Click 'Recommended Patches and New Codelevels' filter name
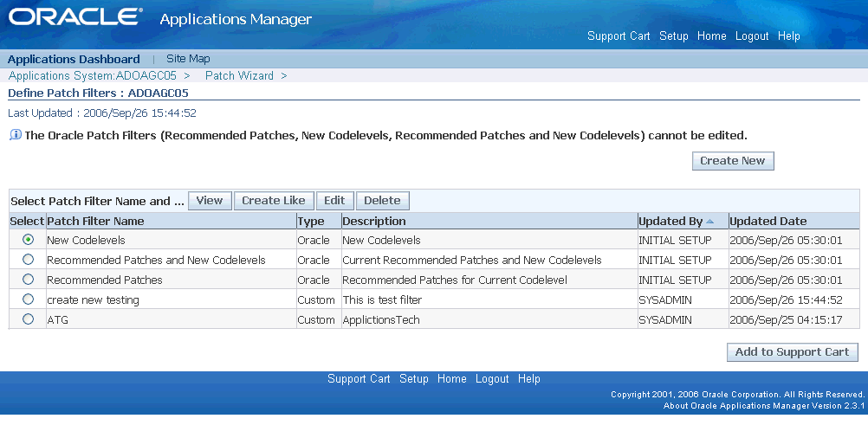868x425 pixels. pos(156,260)
